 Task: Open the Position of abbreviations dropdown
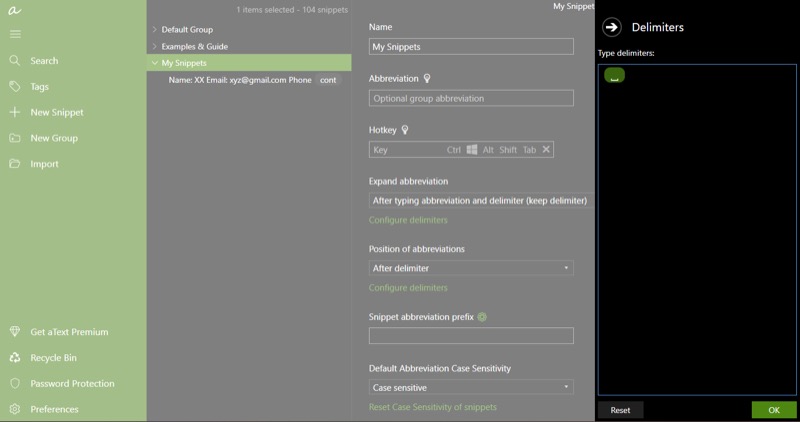tap(471, 268)
